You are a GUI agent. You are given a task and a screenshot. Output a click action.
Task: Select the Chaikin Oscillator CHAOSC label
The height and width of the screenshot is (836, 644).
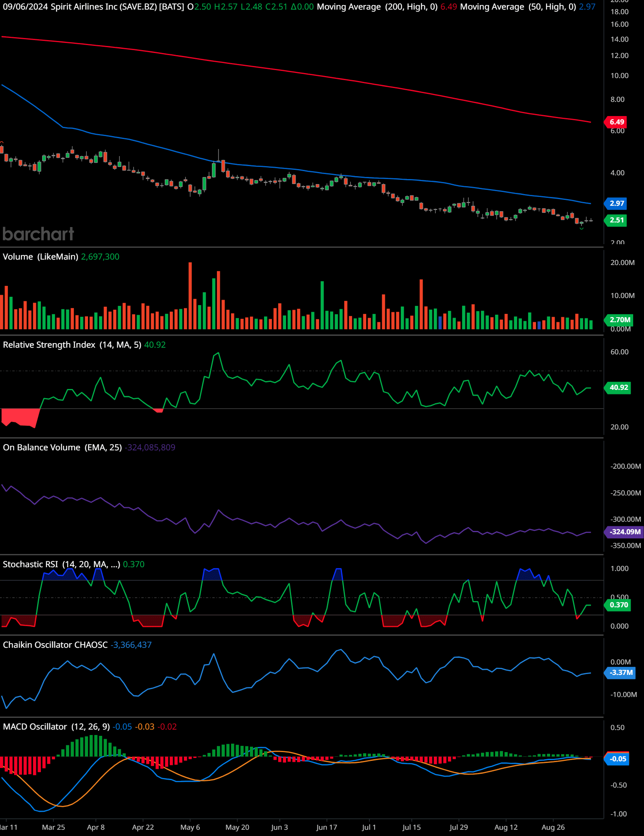pyautogui.click(x=55, y=645)
